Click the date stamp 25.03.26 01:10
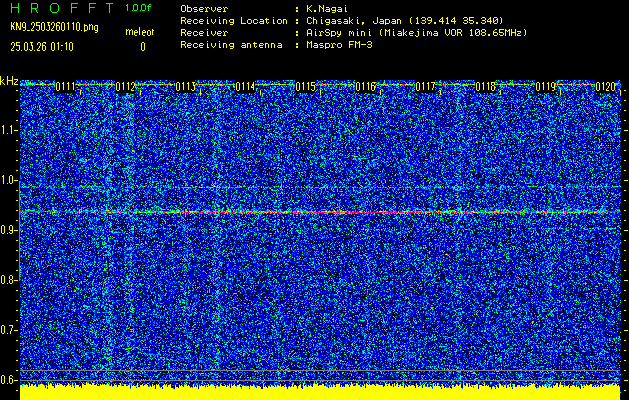629x400 pixels. [x=42, y=47]
